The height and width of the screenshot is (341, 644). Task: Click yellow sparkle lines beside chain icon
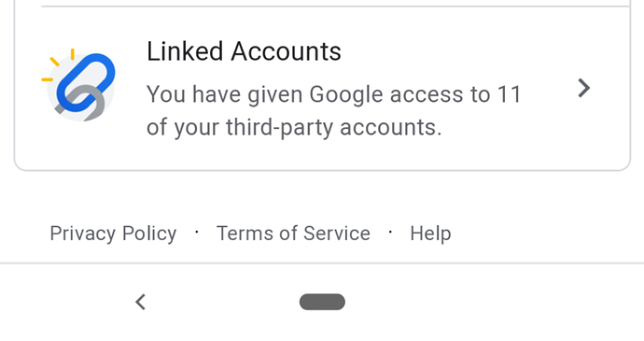[58, 64]
